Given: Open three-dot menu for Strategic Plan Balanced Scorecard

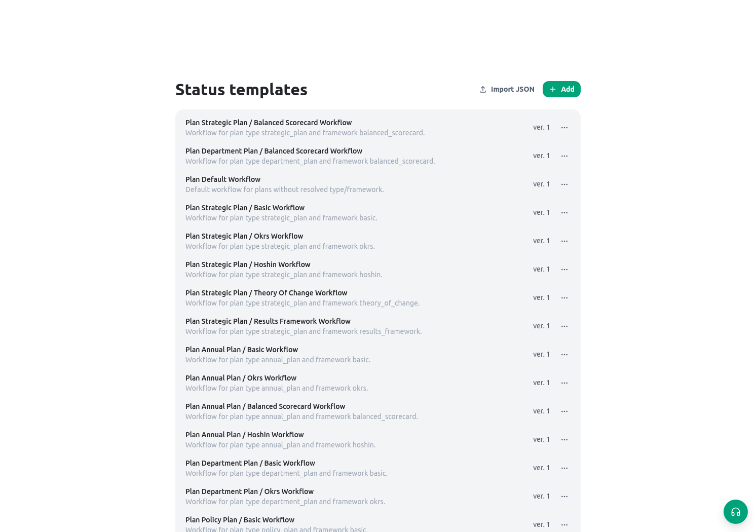Looking at the screenshot, I should pyautogui.click(x=564, y=128).
